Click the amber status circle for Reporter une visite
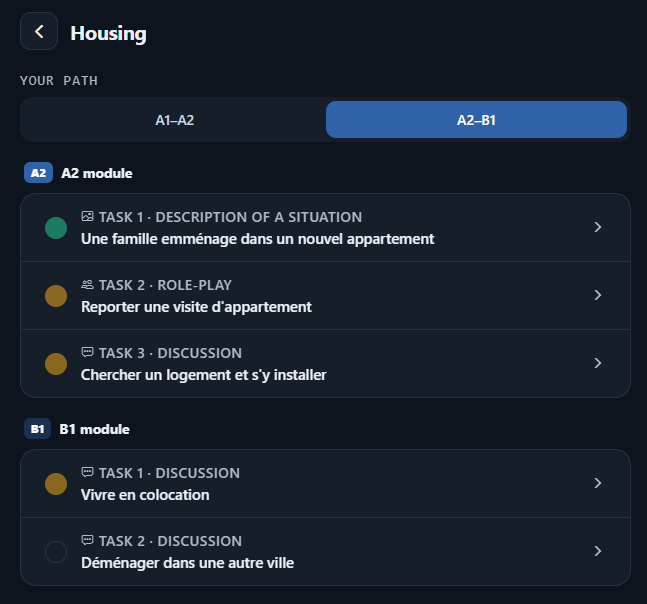Viewport: 647px width, 604px height. (x=56, y=296)
